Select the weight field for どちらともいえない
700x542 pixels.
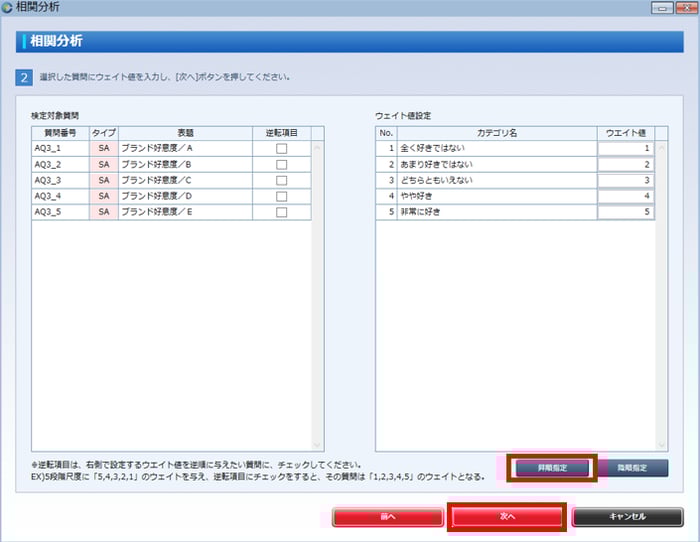tap(625, 180)
